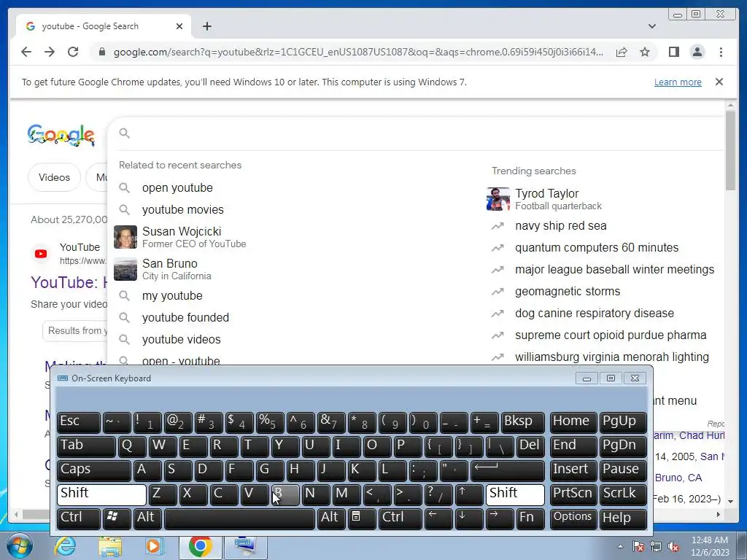Click the Learn more link
The image size is (747, 560).
(x=678, y=82)
